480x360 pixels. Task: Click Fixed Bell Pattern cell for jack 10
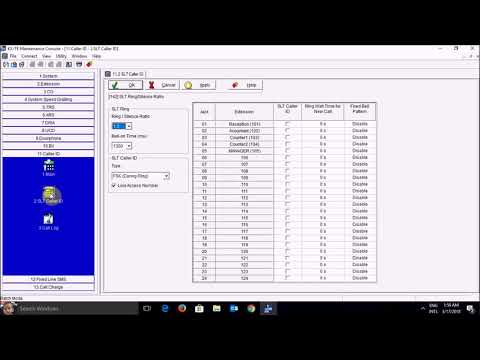pyautogui.click(x=360, y=184)
